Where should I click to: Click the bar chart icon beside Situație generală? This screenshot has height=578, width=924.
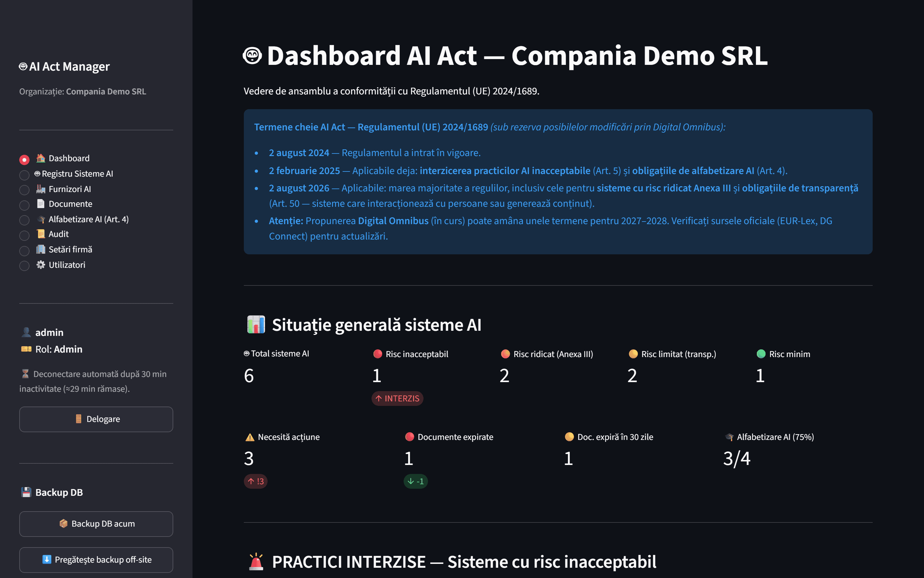click(x=256, y=325)
